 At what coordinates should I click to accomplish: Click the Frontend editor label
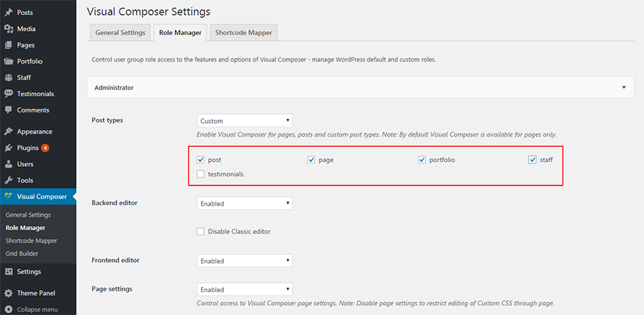(x=115, y=261)
